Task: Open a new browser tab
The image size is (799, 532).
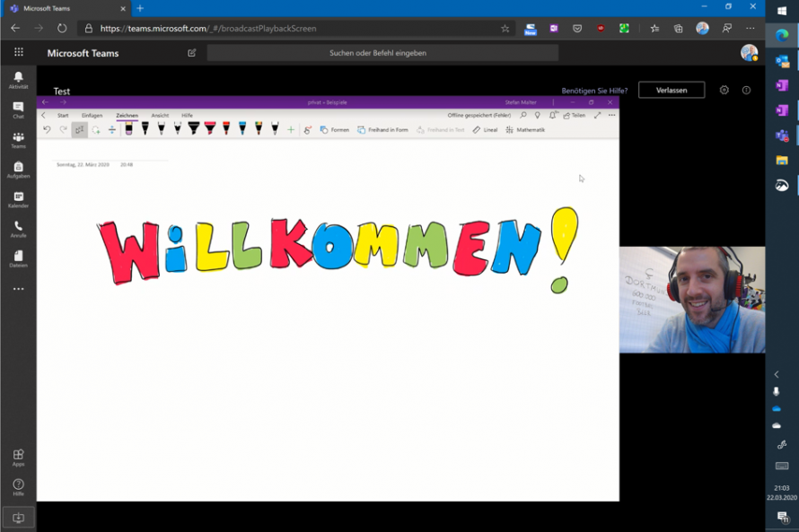Action: [140, 8]
